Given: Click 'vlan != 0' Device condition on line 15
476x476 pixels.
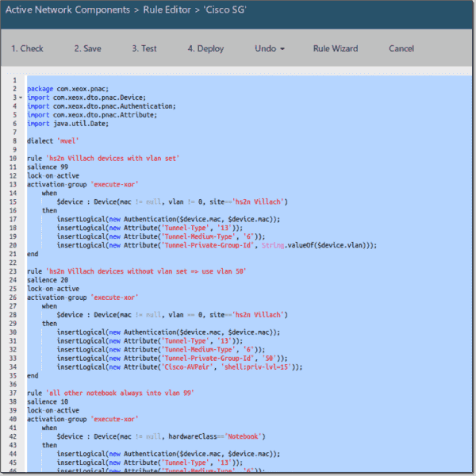Looking at the screenshot, I should click(x=186, y=202).
